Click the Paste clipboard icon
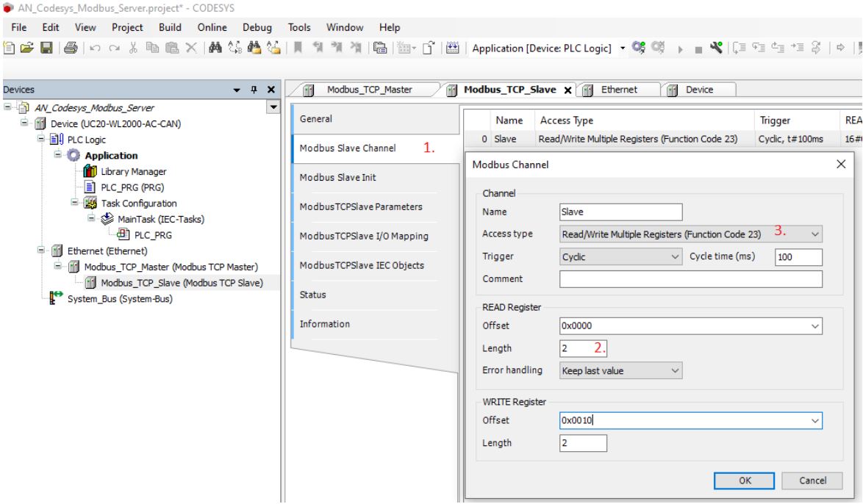 pyautogui.click(x=172, y=48)
